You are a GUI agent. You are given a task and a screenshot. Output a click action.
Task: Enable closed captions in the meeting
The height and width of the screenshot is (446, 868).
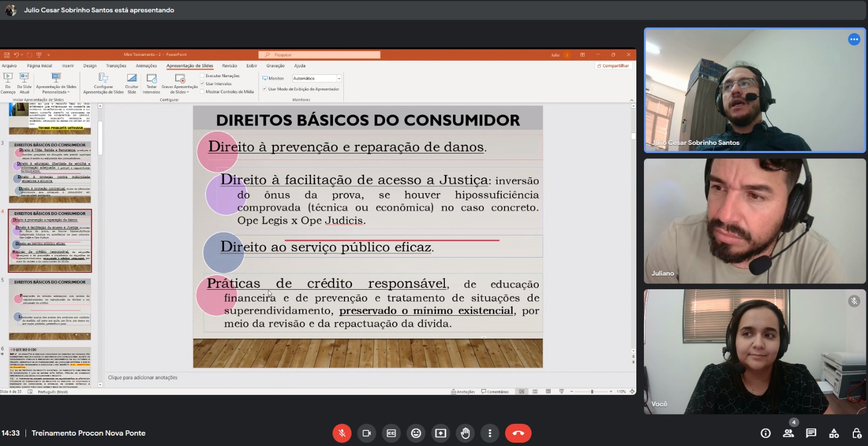click(391, 433)
